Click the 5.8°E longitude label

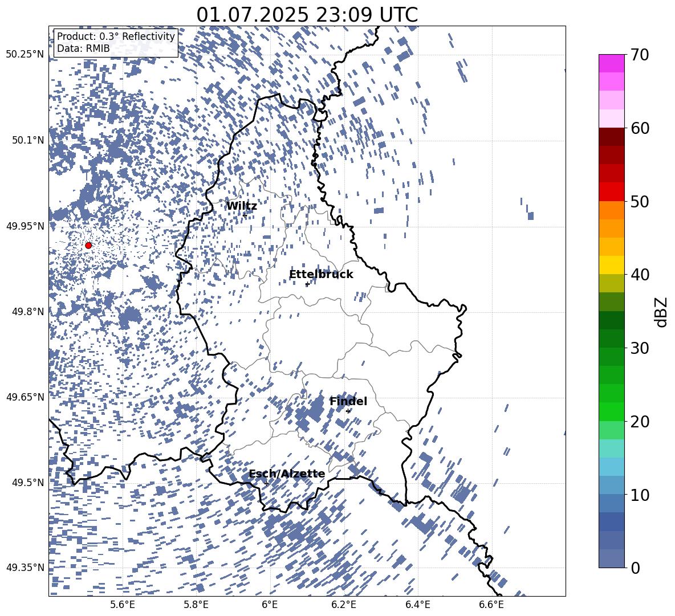196,605
